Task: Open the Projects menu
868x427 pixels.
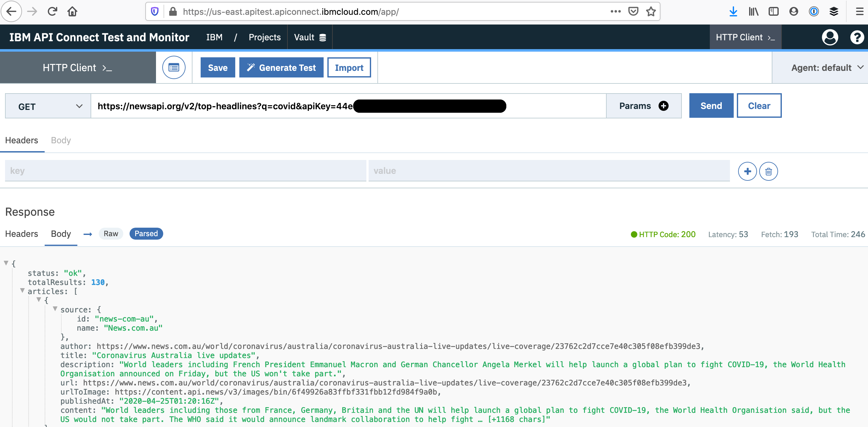Action: click(264, 37)
